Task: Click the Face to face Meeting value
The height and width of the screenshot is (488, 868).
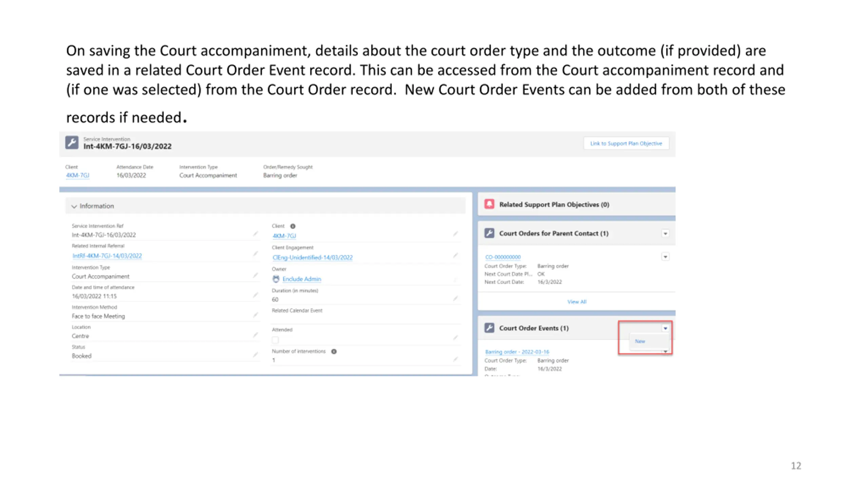Action: pyautogui.click(x=98, y=316)
